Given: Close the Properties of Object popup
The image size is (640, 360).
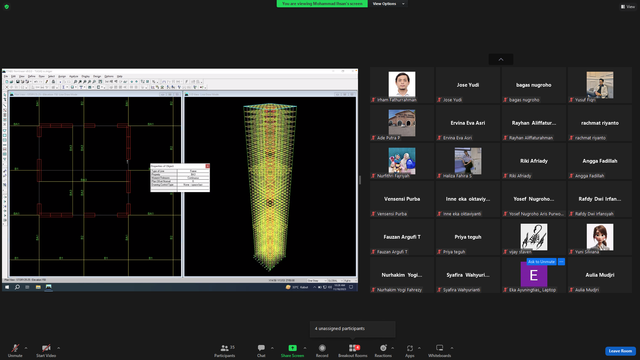Looking at the screenshot, I should [x=207, y=166].
